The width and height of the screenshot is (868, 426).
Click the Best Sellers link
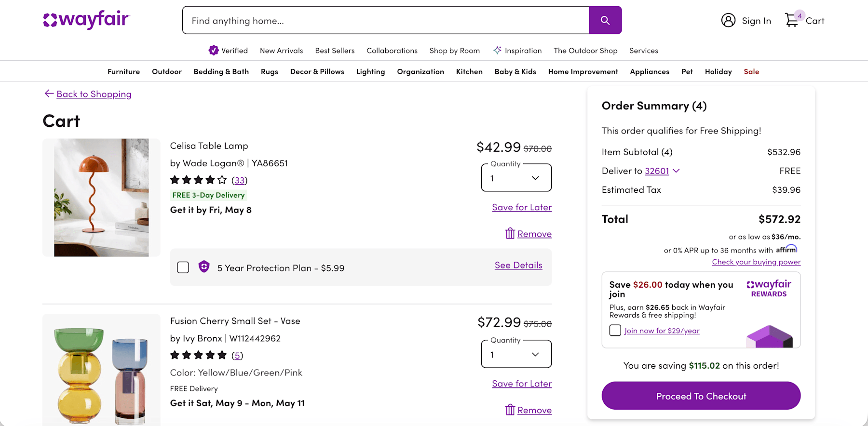tap(335, 50)
